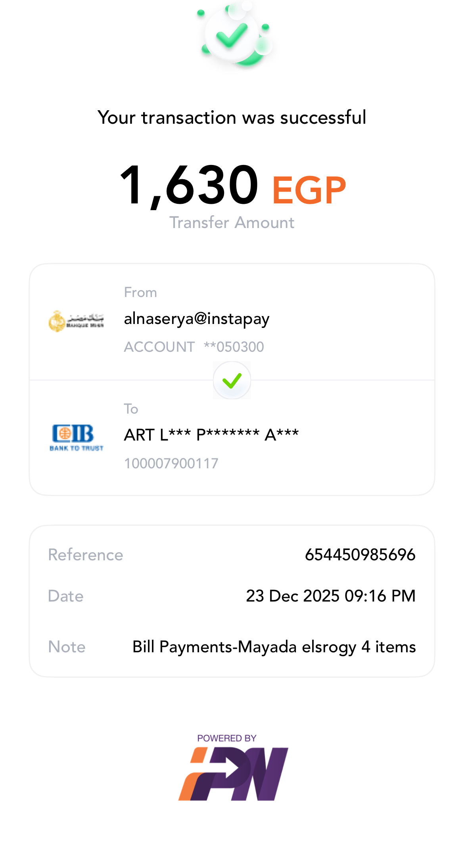Tap the 'Your transaction was successful' heading
Image resolution: width=464 pixels, height=868 pixels.
232,117
